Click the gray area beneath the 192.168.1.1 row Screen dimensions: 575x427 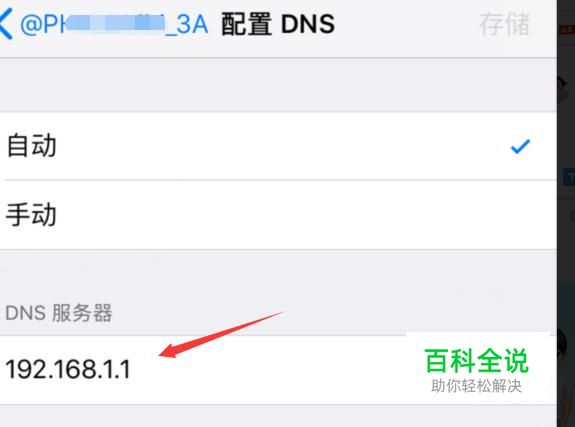point(278,416)
